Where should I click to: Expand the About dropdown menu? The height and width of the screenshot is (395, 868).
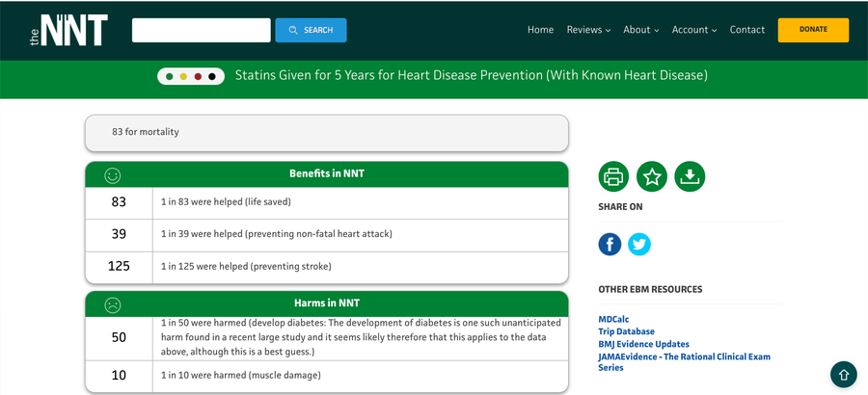pos(641,30)
